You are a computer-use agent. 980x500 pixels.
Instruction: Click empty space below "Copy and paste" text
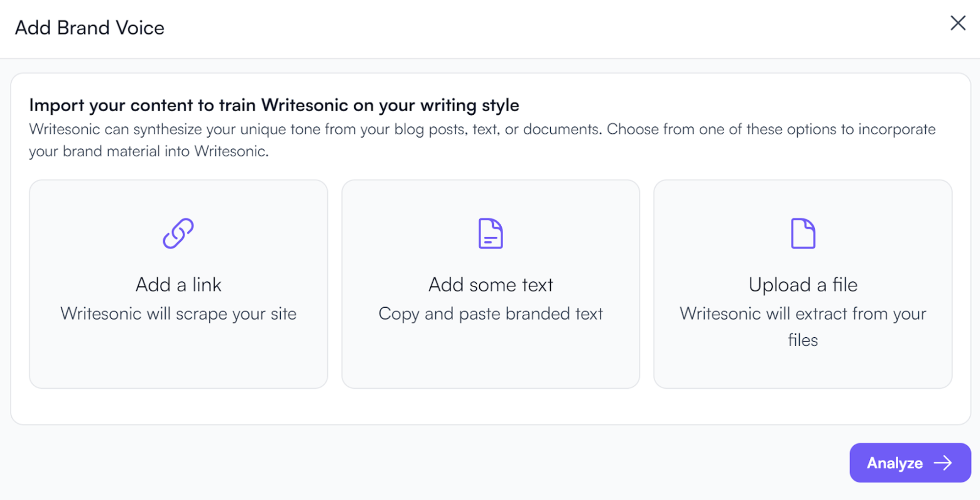point(490,358)
